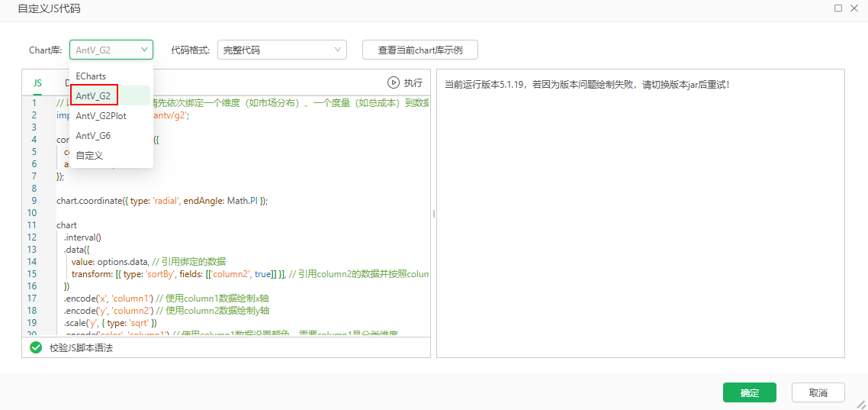The height and width of the screenshot is (410, 868).
Task: Click the dialog resize grip at corner
Action: 861,405
